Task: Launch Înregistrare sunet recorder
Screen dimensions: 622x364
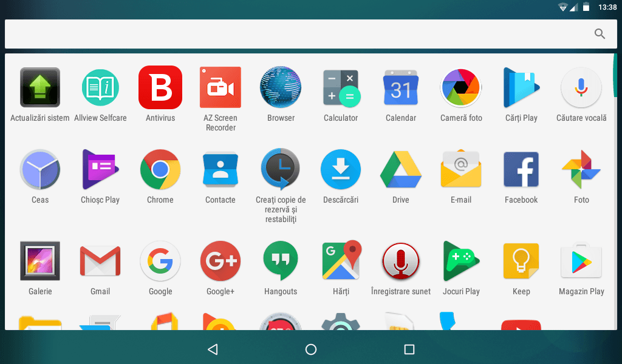Action: [x=401, y=261]
